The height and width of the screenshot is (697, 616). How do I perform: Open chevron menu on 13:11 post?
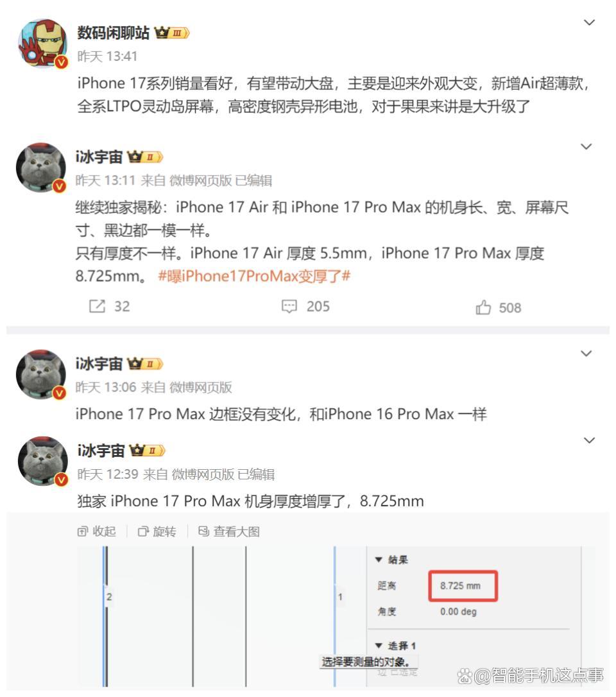click(x=586, y=146)
